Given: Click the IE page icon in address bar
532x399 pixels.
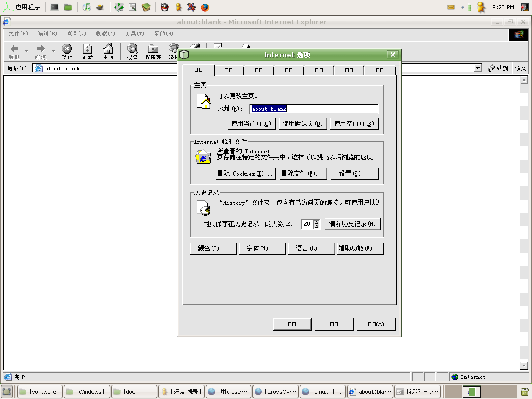Looking at the screenshot, I should coord(38,68).
